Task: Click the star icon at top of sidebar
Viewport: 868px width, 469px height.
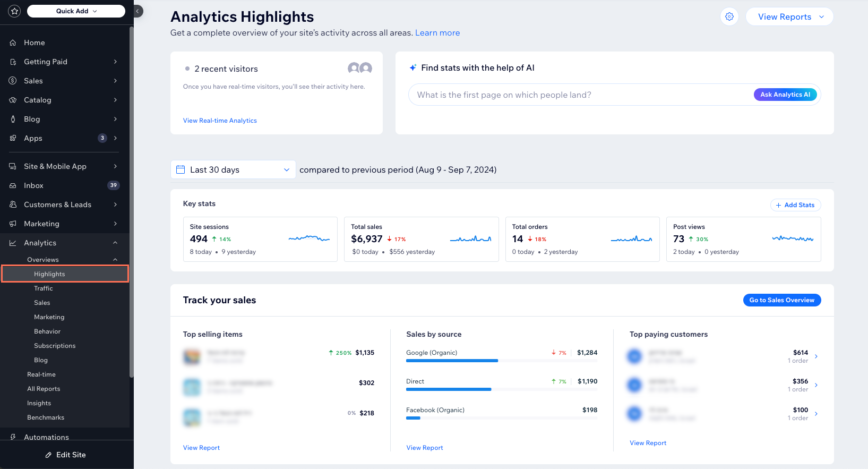Action: click(14, 11)
